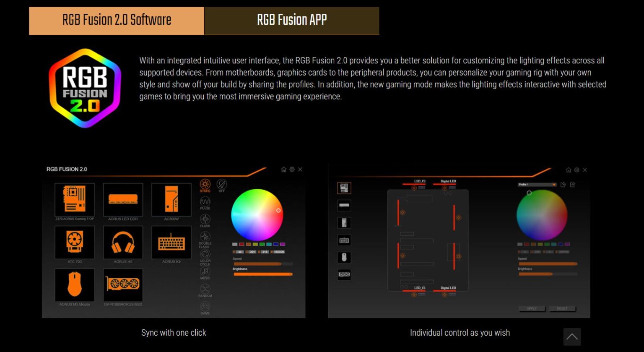Choose the Flash lighting effect icon

[205, 219]
